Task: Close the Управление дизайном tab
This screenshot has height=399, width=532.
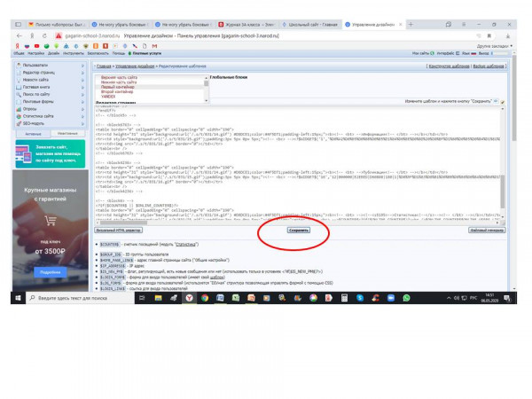Action: (x=401, y=25)
